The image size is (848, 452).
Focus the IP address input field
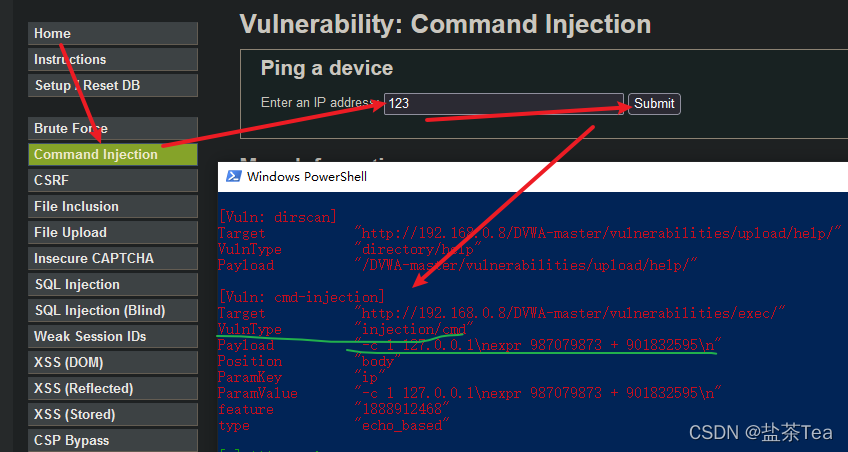(504, 103)
